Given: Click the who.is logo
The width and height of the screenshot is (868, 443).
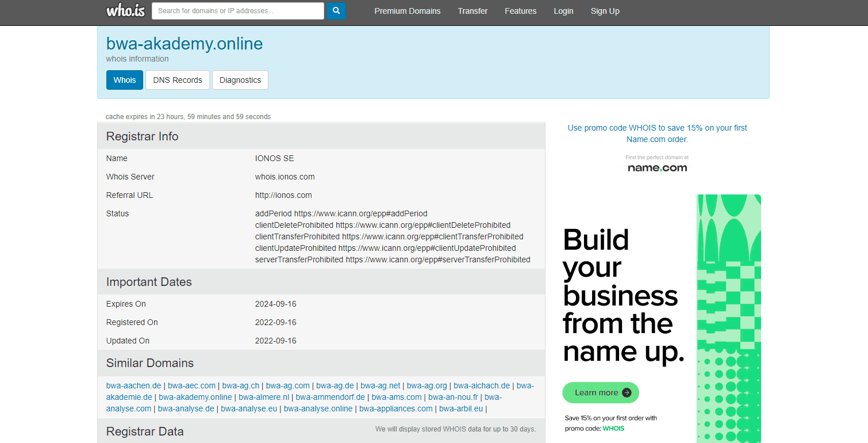Looking at the screenshot, I should pos(125,11).
